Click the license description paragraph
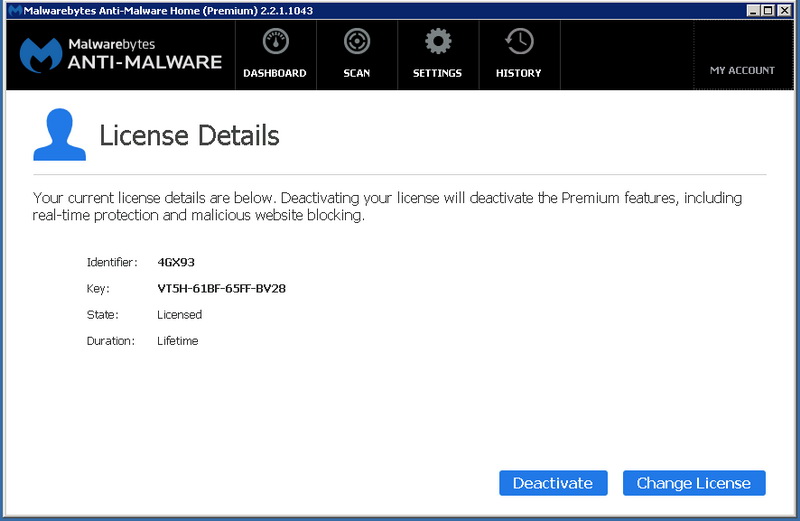 [x=387, y=206]
